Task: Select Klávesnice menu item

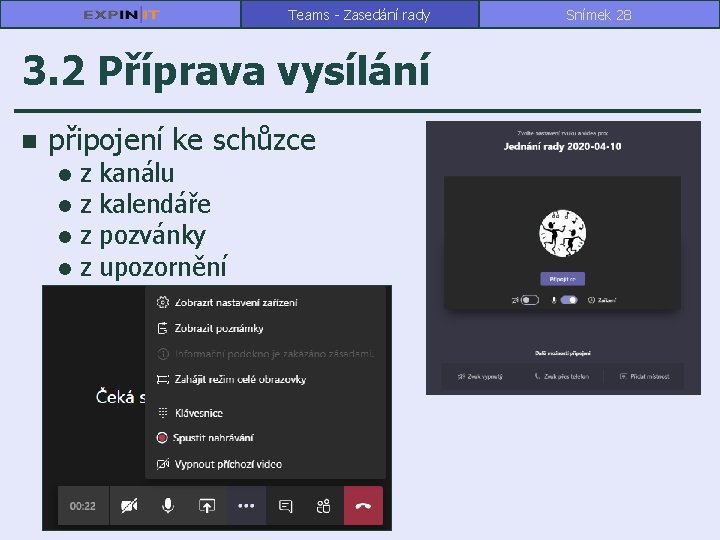Action: click(x=265, y=413)
